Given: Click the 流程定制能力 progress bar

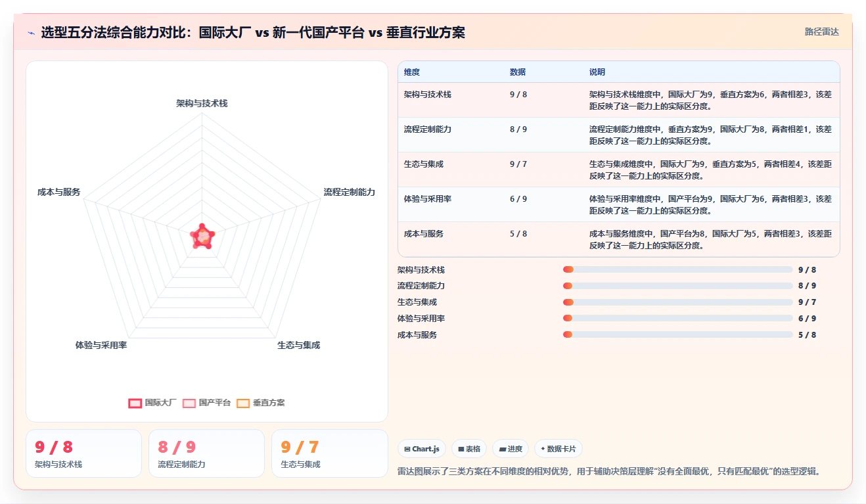Looking at the screenshot, I should pyautogui.click(x=677, y=286).
